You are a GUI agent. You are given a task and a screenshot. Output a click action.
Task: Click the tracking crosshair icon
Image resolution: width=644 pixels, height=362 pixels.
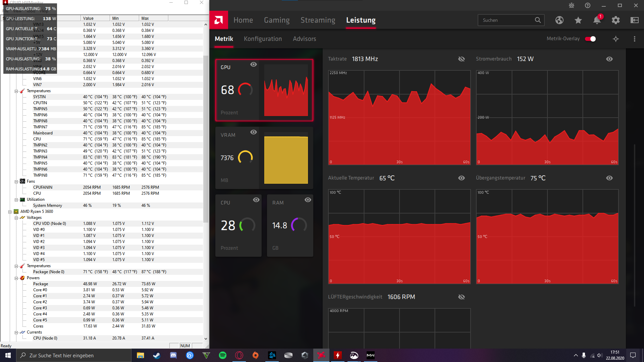coord(616,39)
